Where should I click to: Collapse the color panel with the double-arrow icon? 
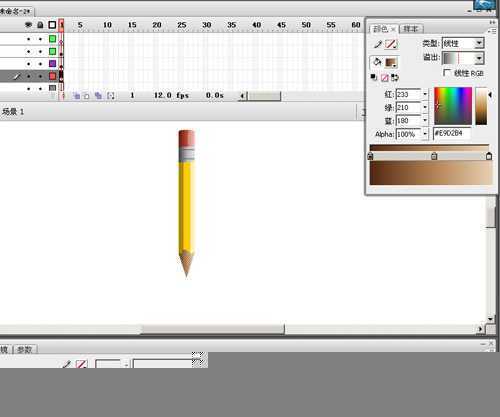pos(492,22)
